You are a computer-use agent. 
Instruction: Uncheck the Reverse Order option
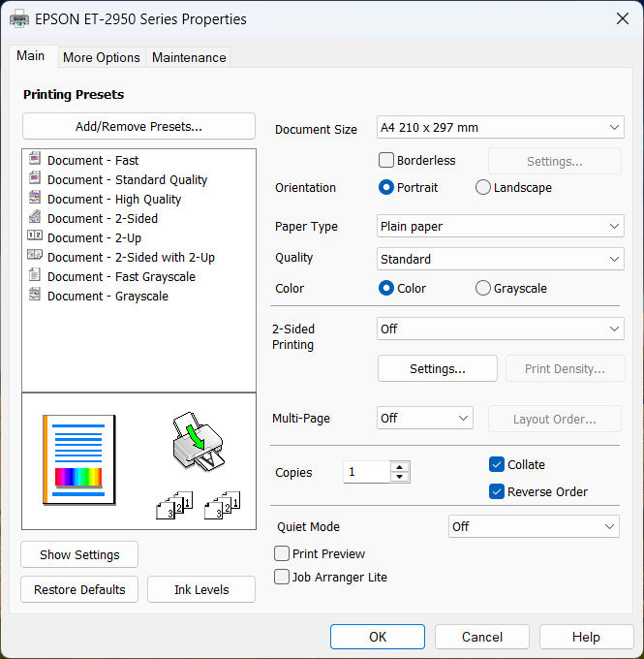click(x=497, y=491)
